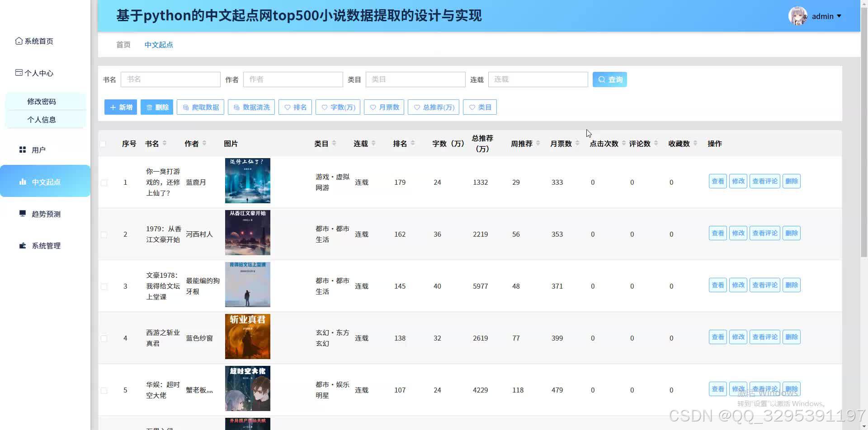868x430 pixels.
Task: Click 查看评论 for 西游之斩业真君
Action: (x=764, y=337)
